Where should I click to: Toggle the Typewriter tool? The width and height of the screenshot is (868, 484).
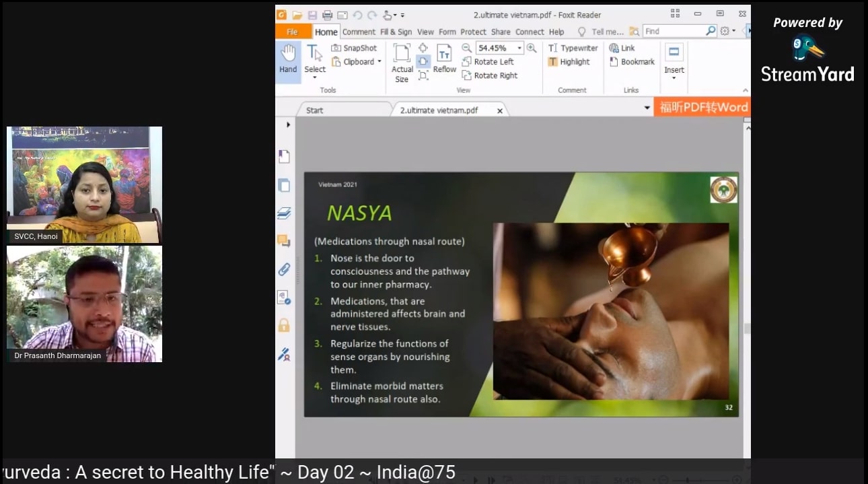pyautogui.click(x=573, y=48)
